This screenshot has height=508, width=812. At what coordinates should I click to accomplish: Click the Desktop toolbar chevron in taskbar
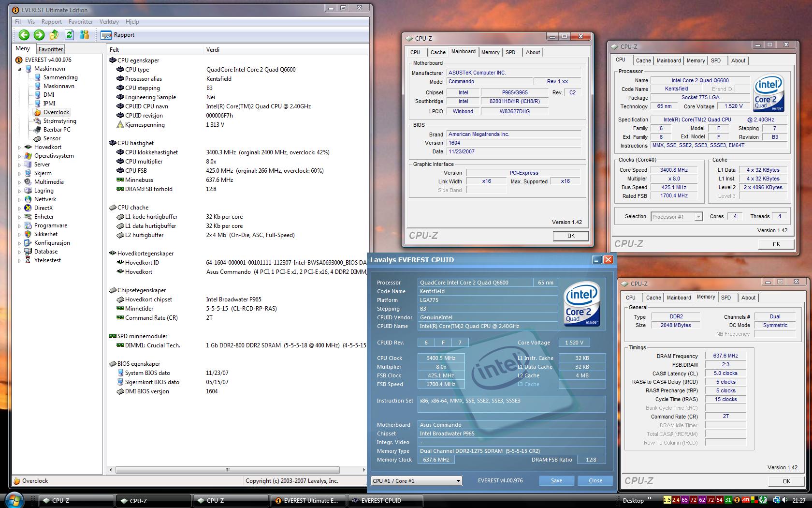click(650, 498)
